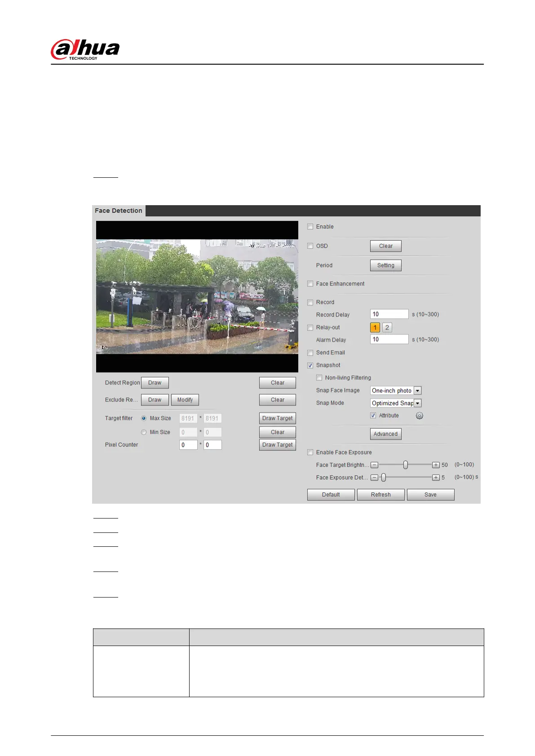Image resolution: width=535 pixels, height=756 pixels.
Task: Select relay-out channel 1
Action: point(375,328)
